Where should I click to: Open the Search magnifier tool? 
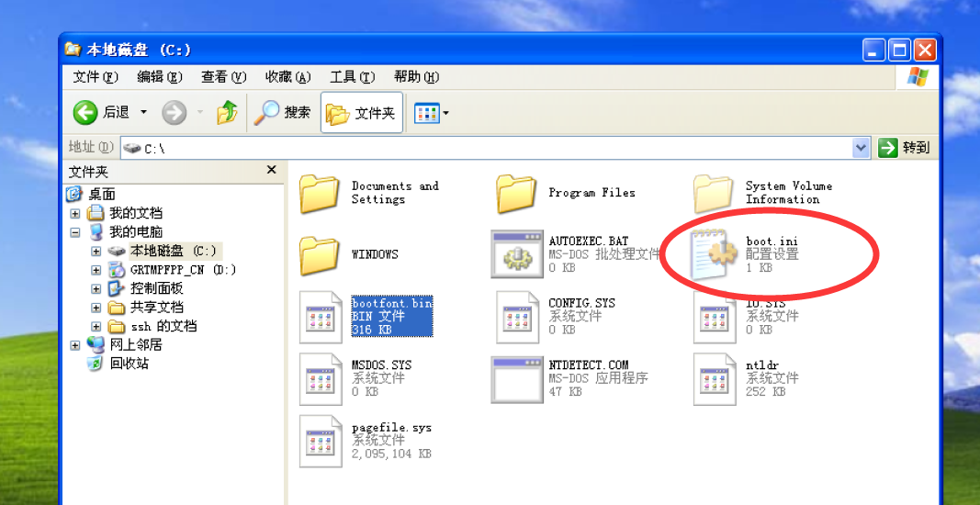[x=282, y=113]
